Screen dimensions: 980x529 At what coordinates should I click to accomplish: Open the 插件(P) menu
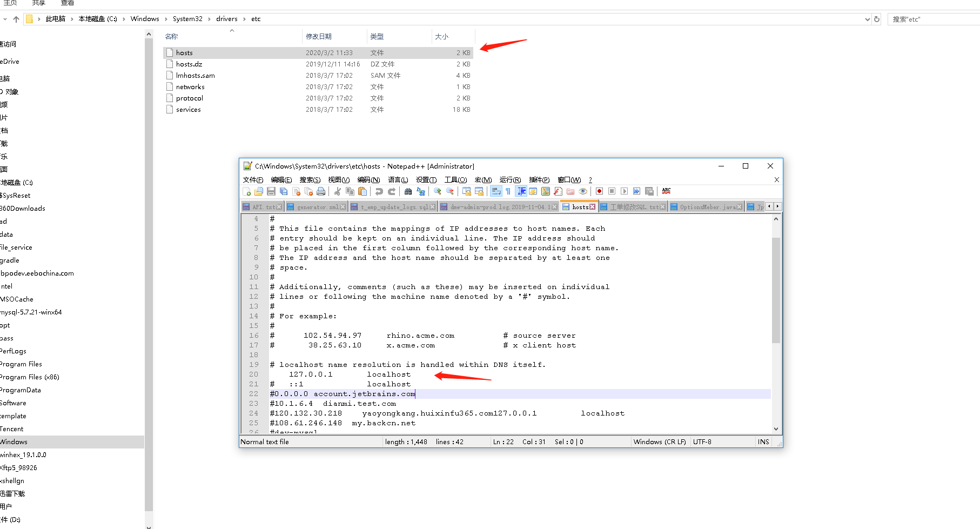coord(539,180)
